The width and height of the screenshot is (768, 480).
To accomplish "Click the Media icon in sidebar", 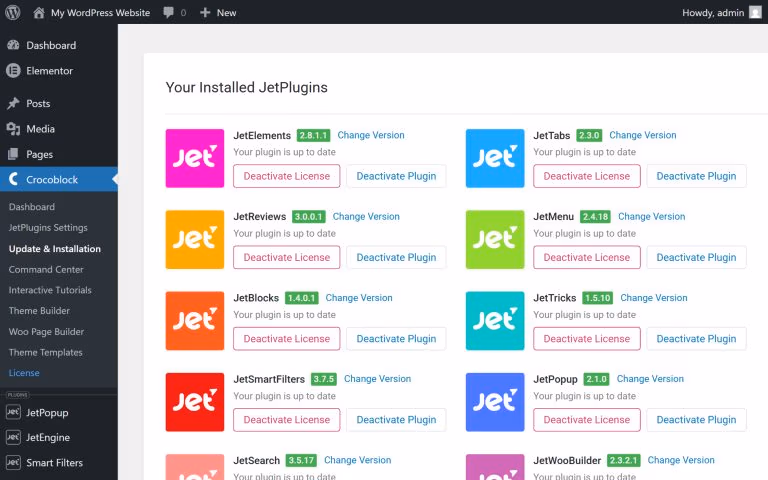I will (x=13, y=129).
